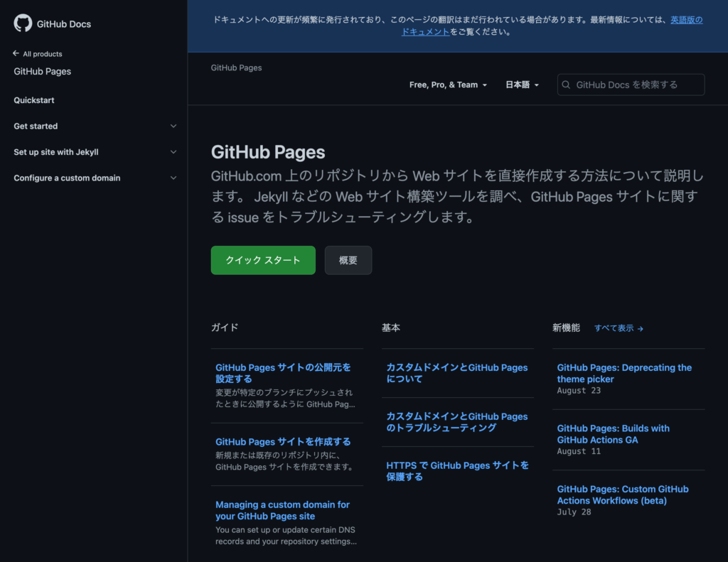Open the 日本語 language dropdown

click(522, 85)
